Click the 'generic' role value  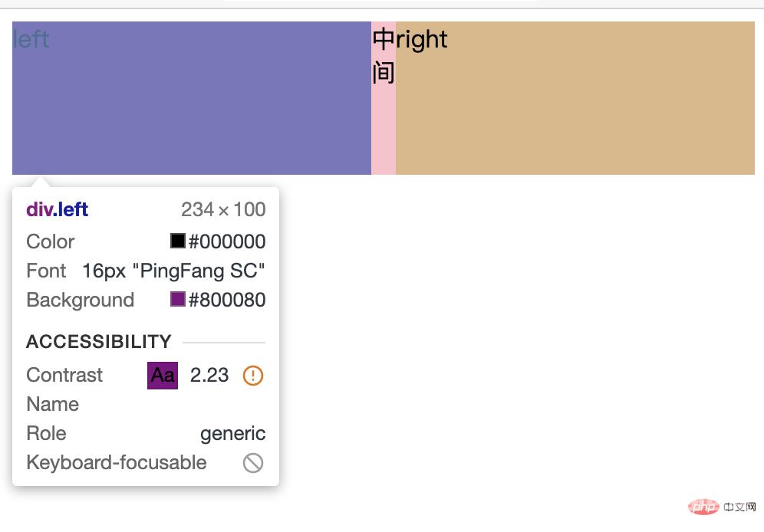(x=232, y=434)
